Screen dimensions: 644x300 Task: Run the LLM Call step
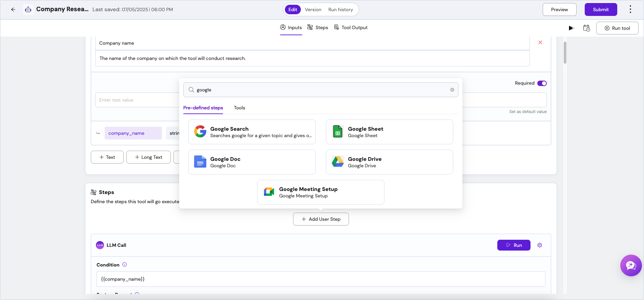point(514,245)
